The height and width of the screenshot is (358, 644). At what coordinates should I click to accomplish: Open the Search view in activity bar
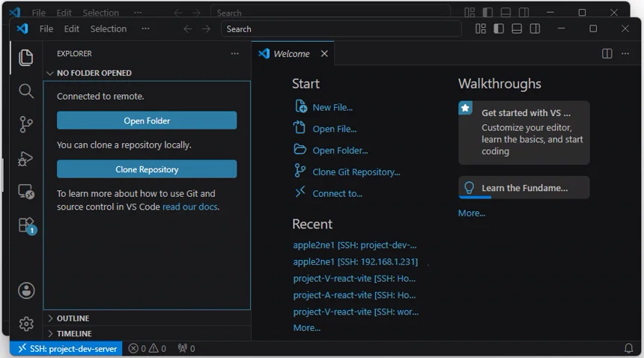[x=26, y=91]
